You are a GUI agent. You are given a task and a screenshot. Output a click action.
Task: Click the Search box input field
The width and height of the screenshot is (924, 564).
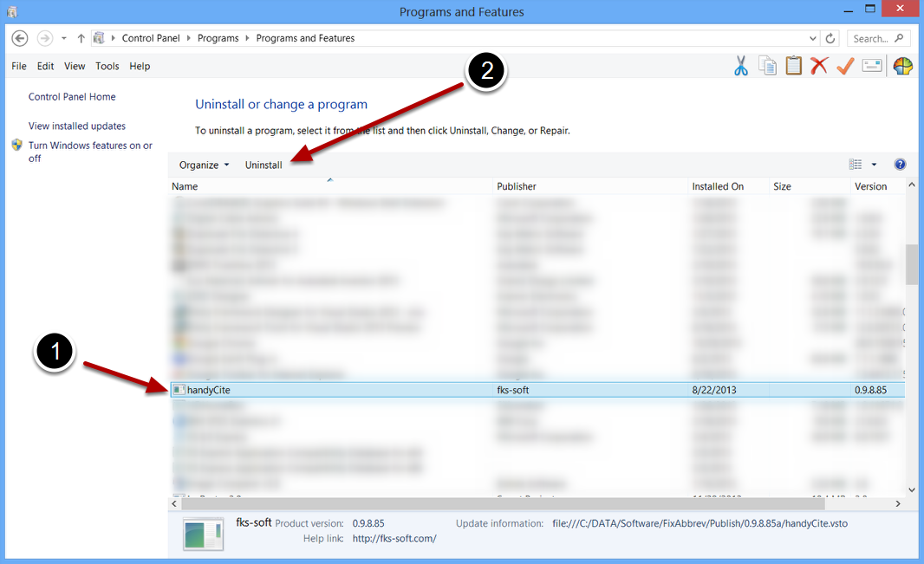click(x=871, y=39)
